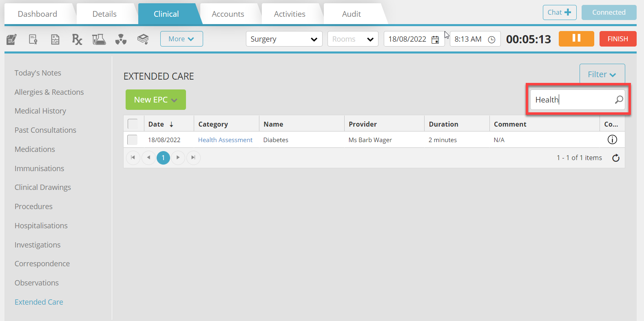Tick the checkbox for the 18/08/2022 row

(132, 140)
